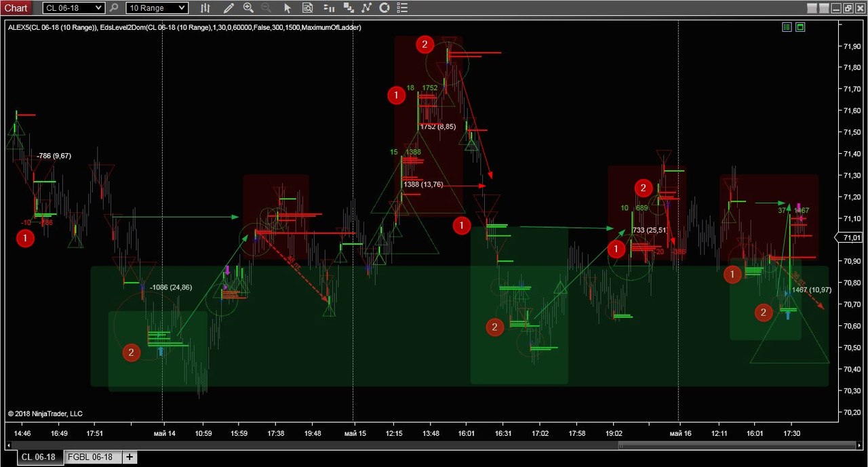
Task: Open the Chart Trader icon
Action: [330, 8]
